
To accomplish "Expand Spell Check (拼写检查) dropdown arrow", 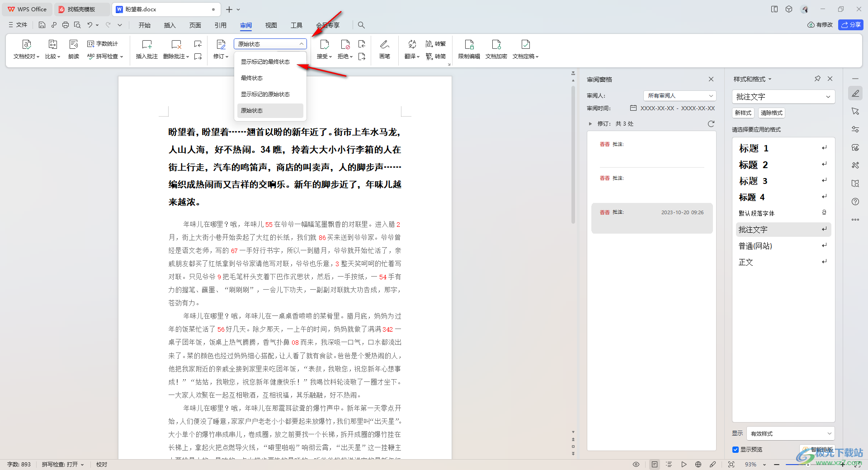I will point(122,56).
